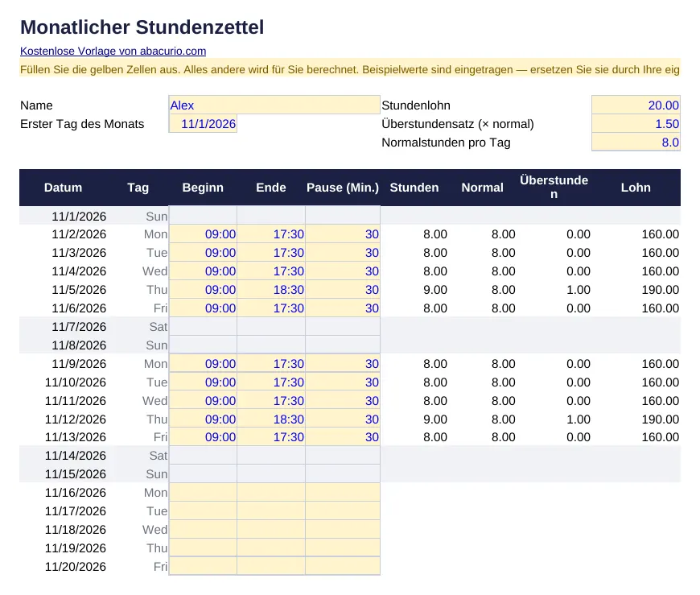Select the Stundenlohn value 20.00 cell
700x595 pixels.
pyautogui.click(x=636, y=105)
